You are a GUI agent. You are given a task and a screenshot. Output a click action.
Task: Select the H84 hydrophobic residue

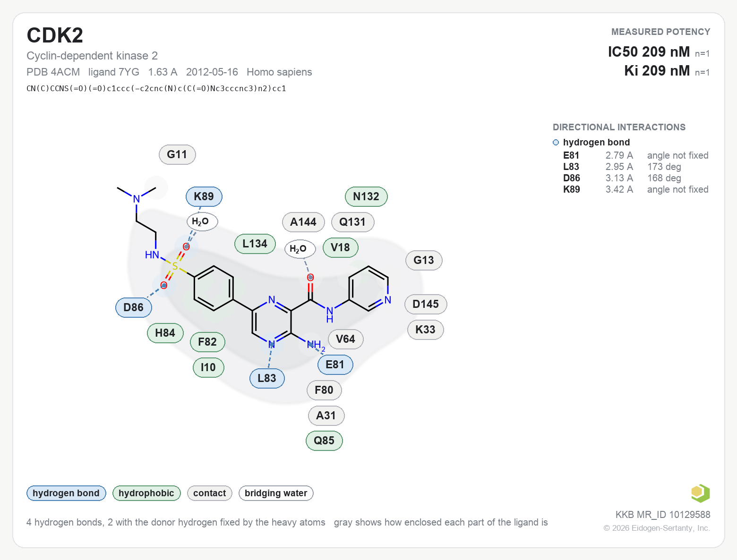pyautogui.click(x=165, y=333)
